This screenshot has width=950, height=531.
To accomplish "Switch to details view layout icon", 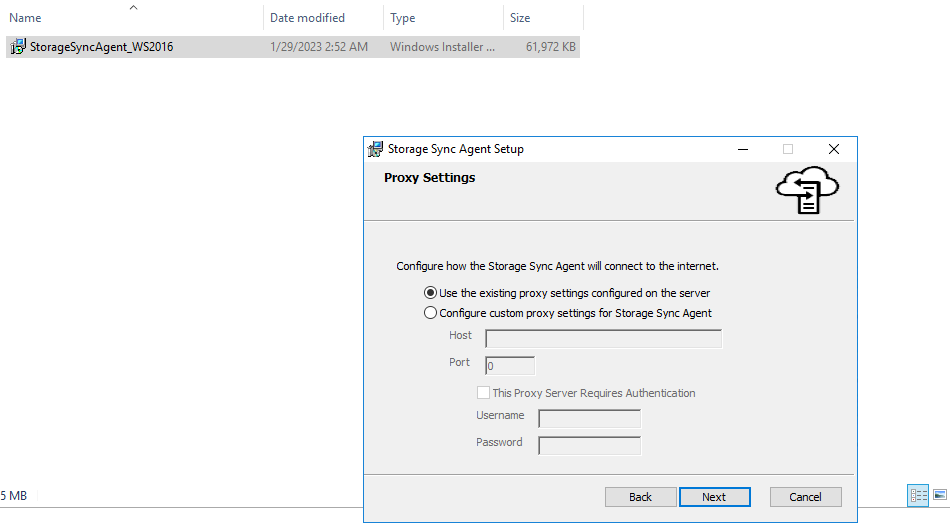I will [917, 495].
